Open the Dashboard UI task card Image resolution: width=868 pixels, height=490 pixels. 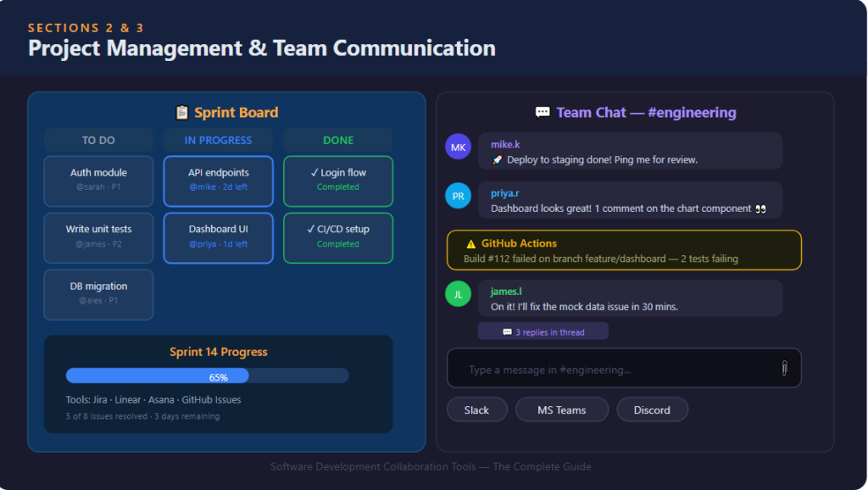click(x=218, y=238)
